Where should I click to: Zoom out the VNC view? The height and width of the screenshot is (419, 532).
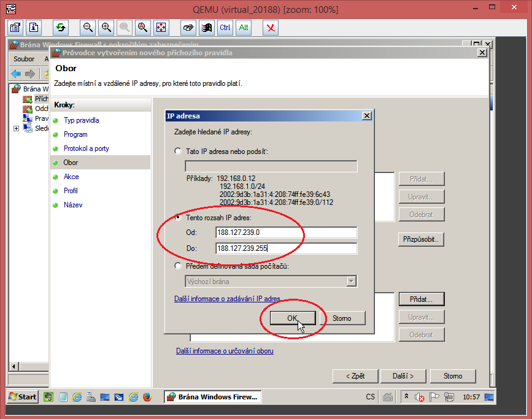(88, 28)
